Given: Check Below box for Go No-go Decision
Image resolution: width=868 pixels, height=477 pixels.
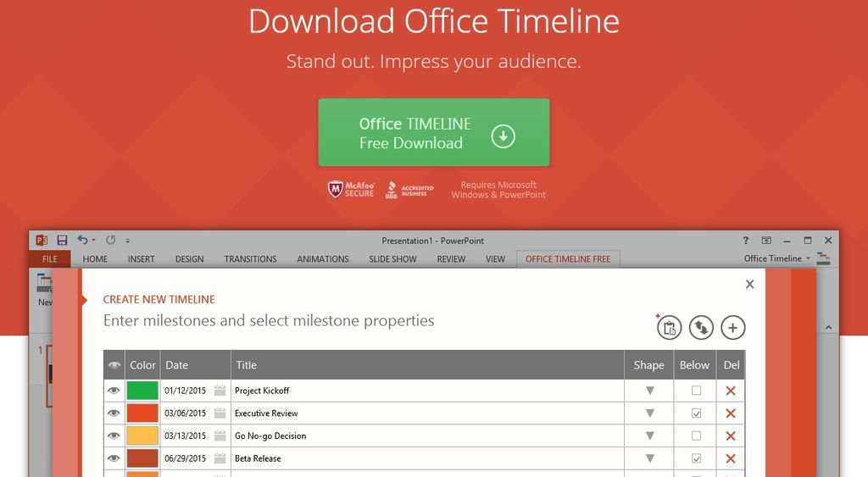Looking at the screenshot, I should pyautogui.click(x=696, y=436).
